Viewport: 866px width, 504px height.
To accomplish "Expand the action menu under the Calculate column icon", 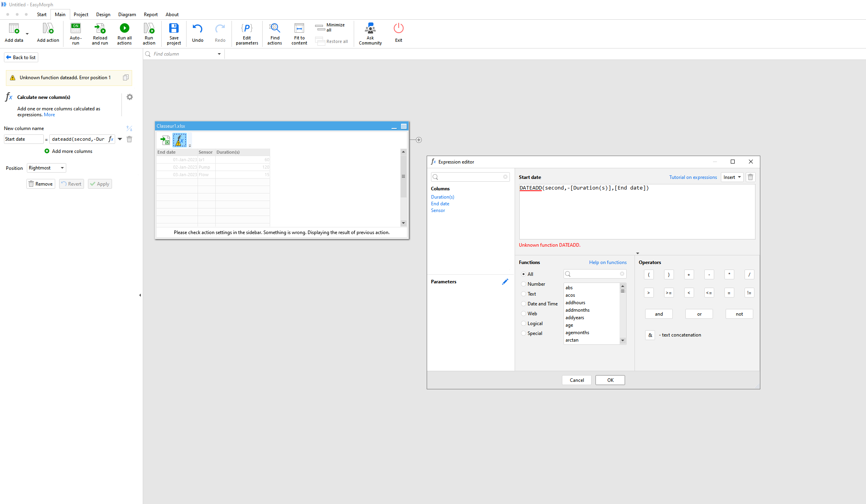I will [190, 146].
